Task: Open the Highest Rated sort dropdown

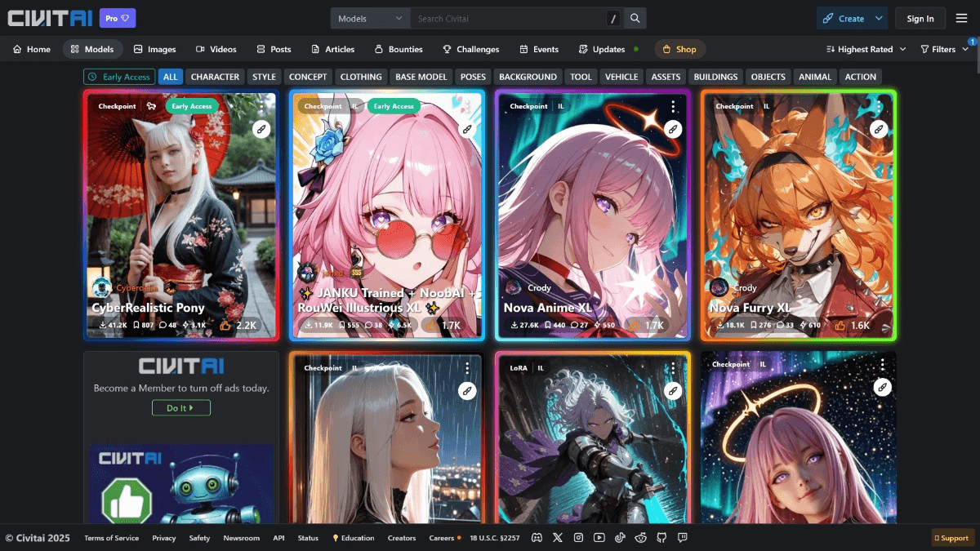Action: [866, 49]
